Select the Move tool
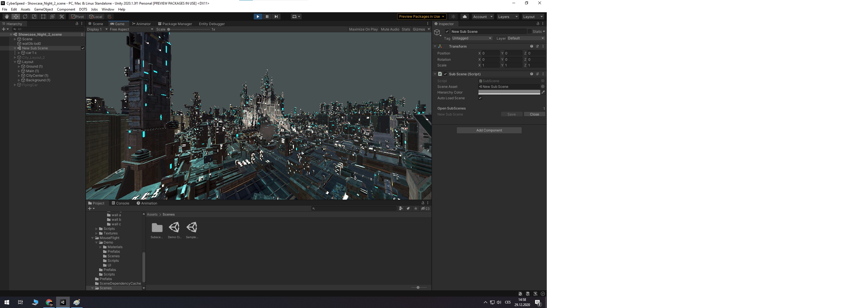868x308 pixels. click(15, 17)
